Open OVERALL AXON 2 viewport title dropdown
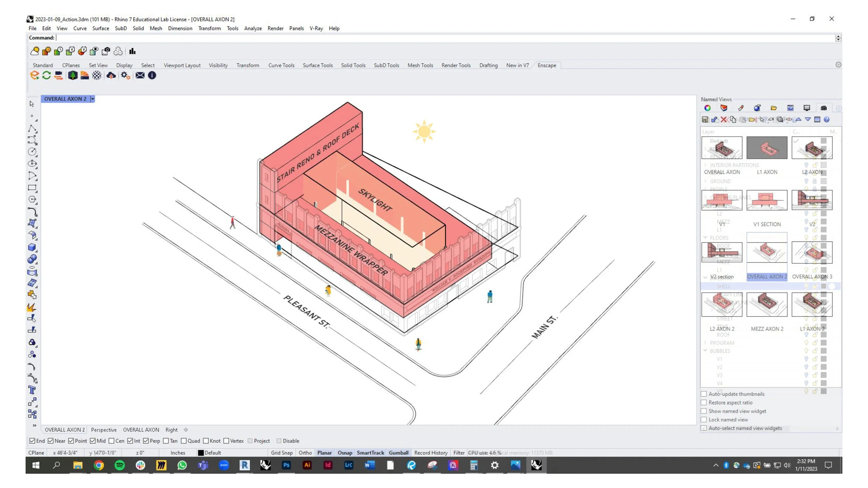 coord(92,99)
